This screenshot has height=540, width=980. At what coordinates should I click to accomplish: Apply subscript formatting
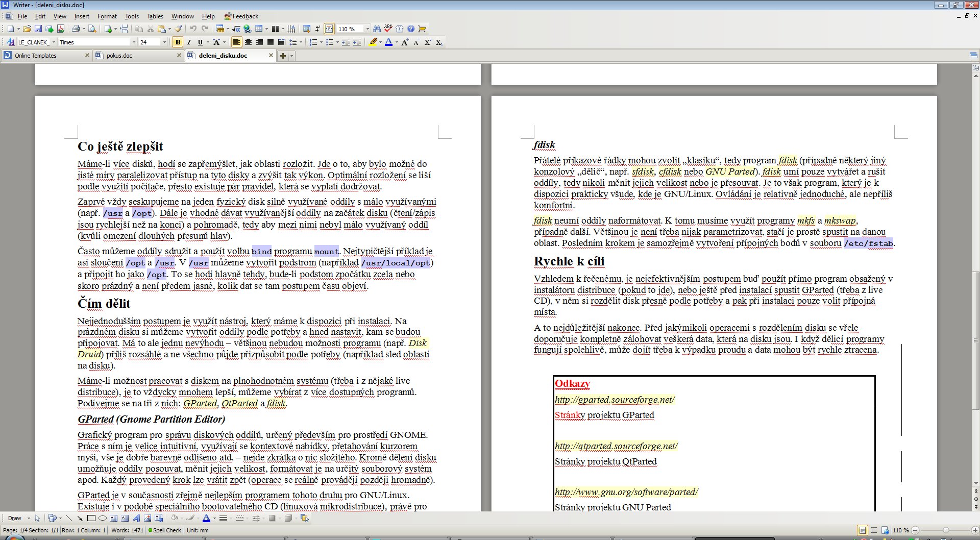(x=439, y=42)
